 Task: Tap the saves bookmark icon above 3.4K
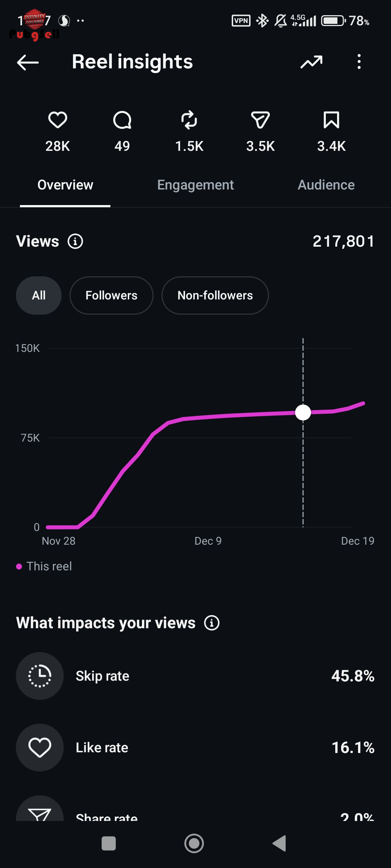click(x=331, y=120)
